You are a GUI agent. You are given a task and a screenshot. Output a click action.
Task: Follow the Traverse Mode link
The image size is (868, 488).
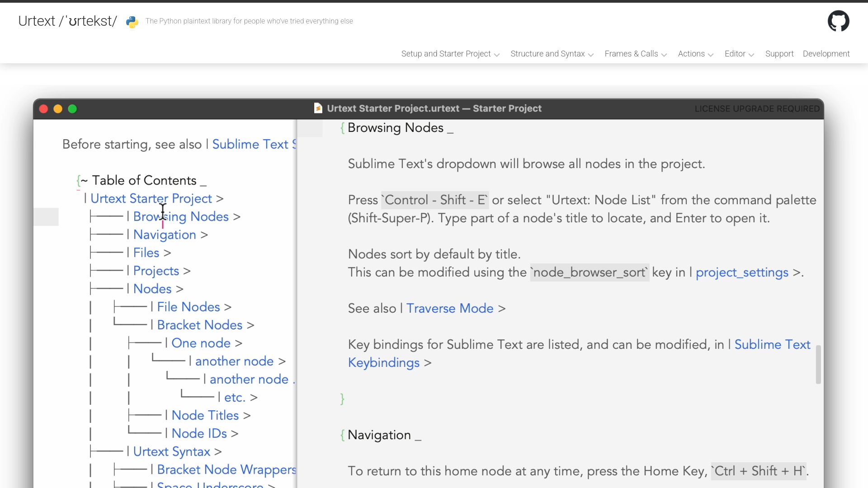[450, 308]
